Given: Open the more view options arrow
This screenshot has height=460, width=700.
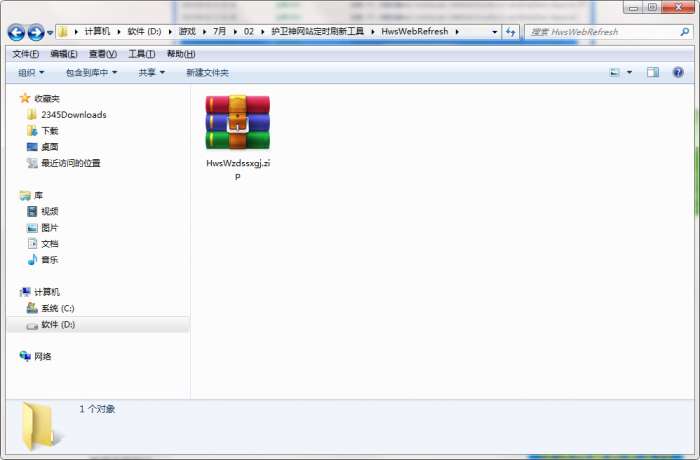Looking at the screenshot, I should point(629,72).
